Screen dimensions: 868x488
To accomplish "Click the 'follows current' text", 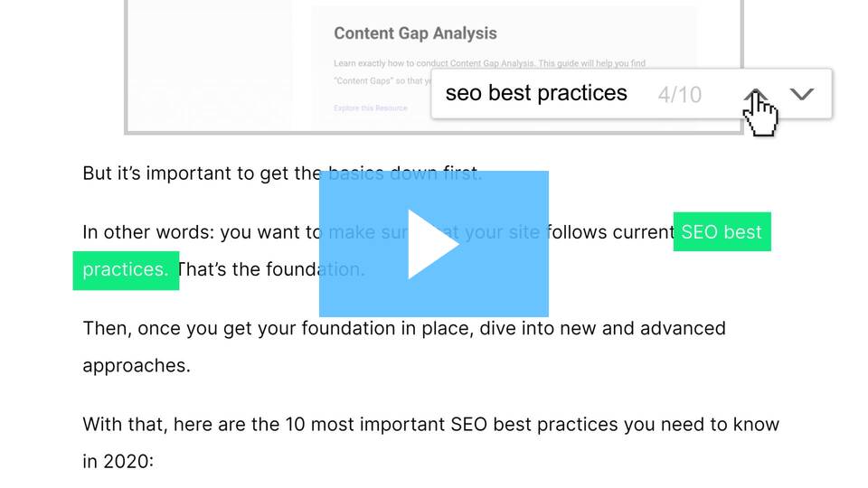I will [609, 232].
